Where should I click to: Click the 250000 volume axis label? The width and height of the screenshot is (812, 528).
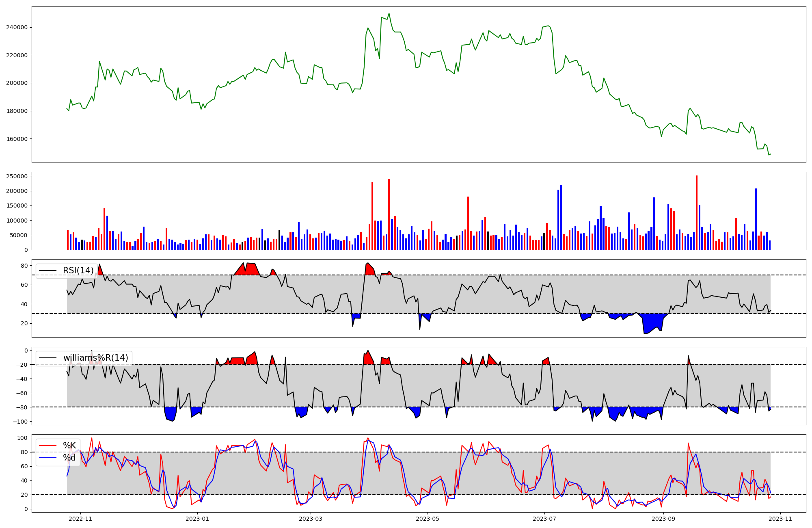[17, 176]
